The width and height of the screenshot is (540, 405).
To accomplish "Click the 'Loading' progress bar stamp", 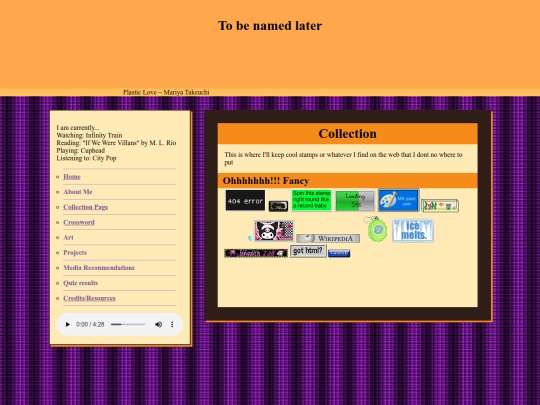I will click(355, 201).
